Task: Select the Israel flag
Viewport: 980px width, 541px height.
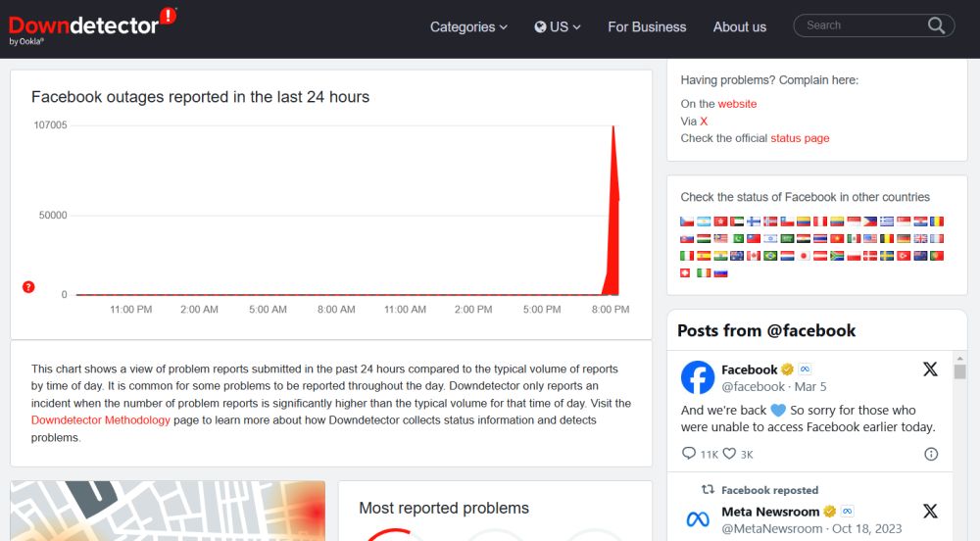Action: [770, 238]
